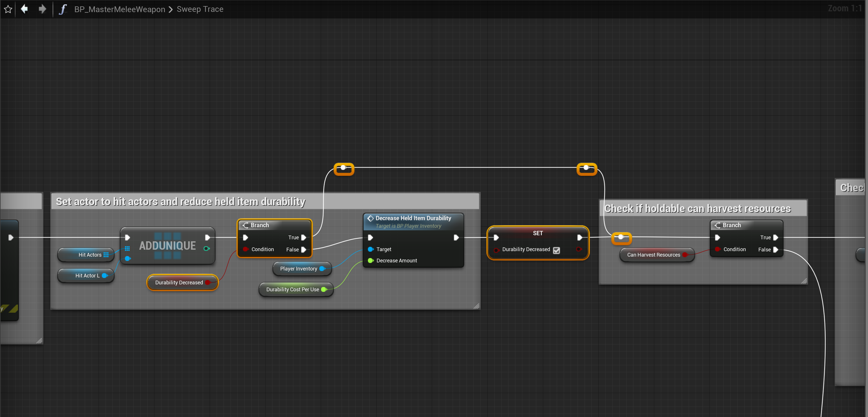Click True pin on first Branch node
This screenshot has width=868, height=417.
[304, 238]
